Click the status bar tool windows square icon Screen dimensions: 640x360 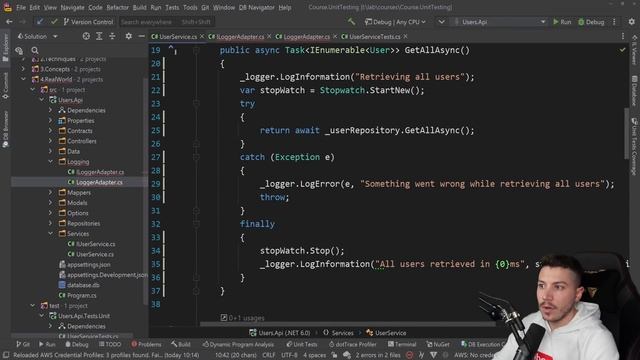pyautogui.click(x=6, y=355)
